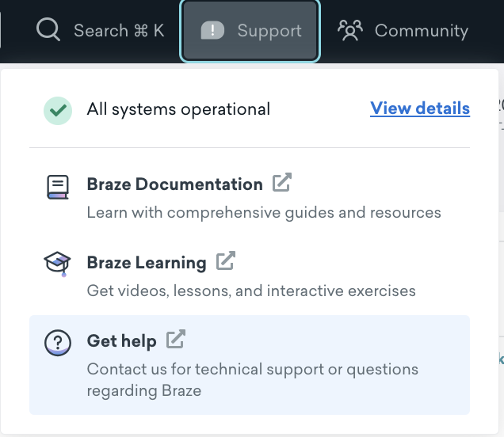
Task: Click "All systems operational" status text
Action: coord(178,109)
